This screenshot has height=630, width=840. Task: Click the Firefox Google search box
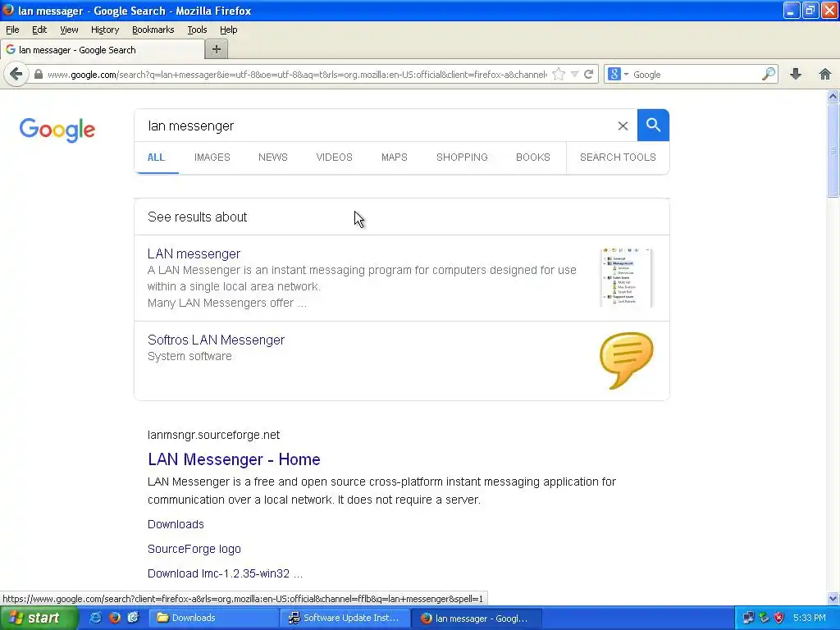696,74
